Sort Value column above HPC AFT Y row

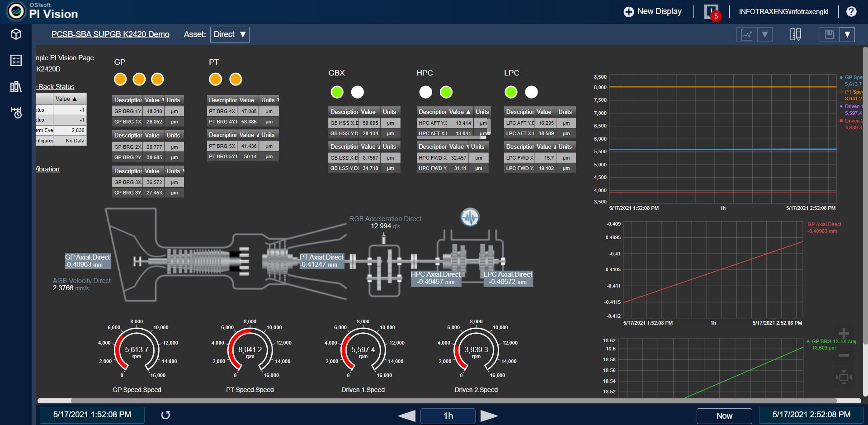coord(460,112)
